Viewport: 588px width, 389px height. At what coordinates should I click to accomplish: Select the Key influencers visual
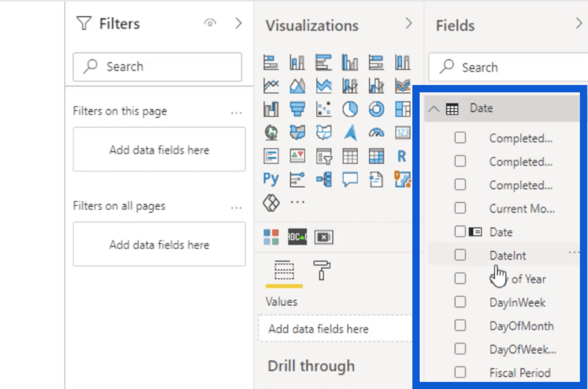point(297,179)
